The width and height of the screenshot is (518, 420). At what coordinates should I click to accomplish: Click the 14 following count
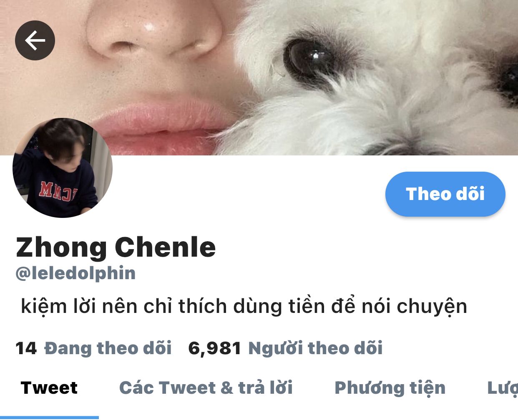click(x=26, y=348)
